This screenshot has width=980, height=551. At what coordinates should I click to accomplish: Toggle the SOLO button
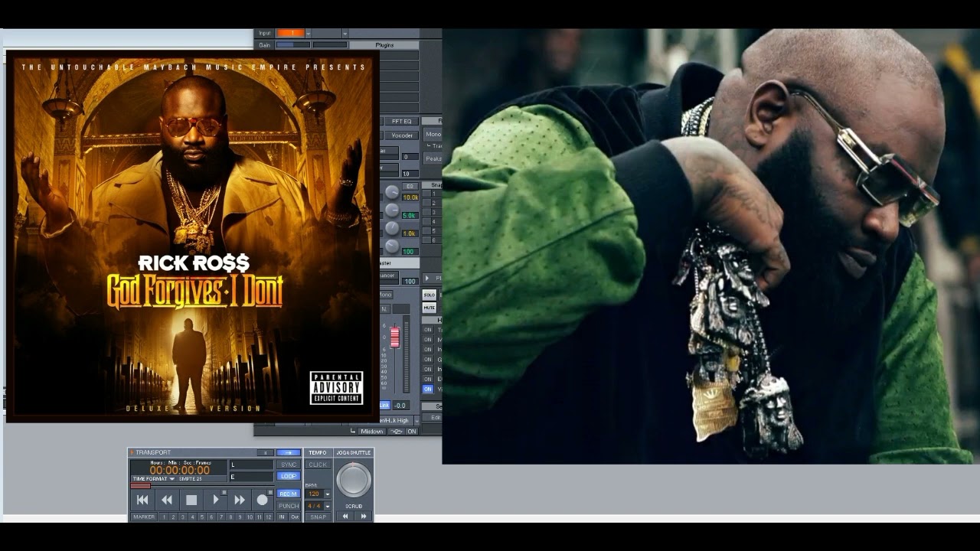[x=429, y=295]
